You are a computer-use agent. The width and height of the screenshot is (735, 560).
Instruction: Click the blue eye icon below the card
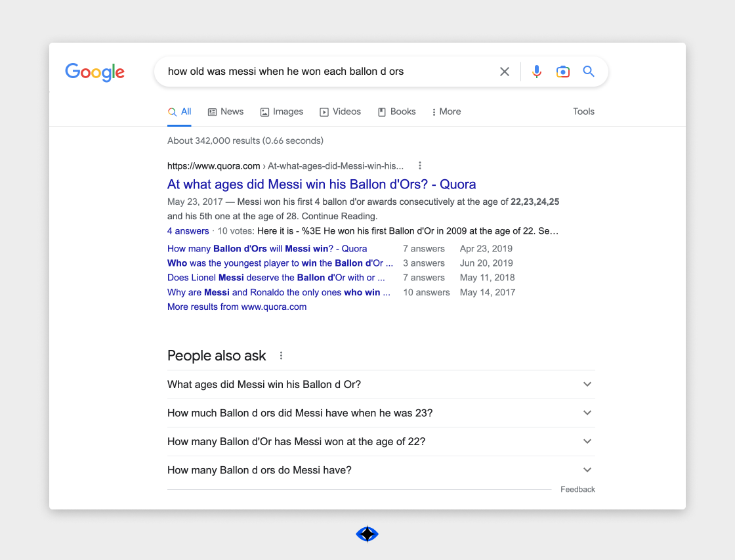pyautogui.click(x=367, y=534)
